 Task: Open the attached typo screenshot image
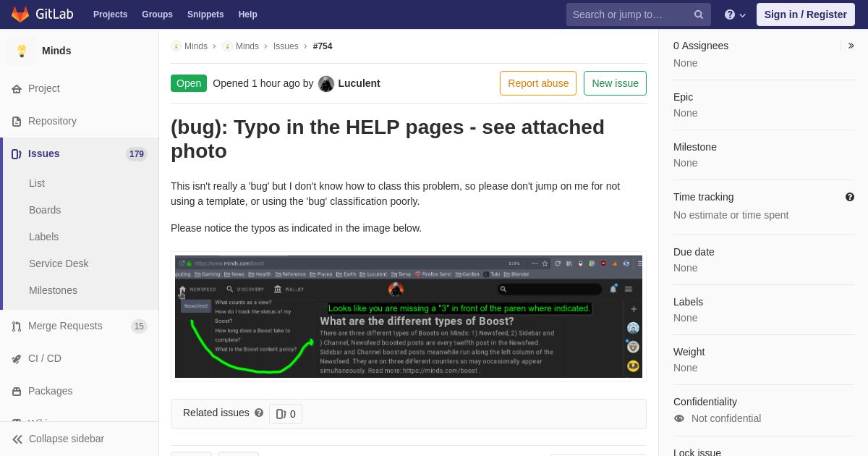click(409, 316)
